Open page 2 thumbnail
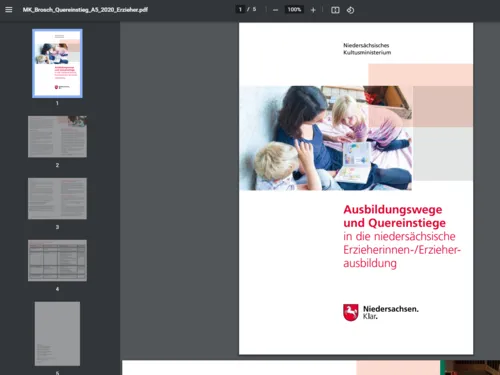500x375 pixels. 57,137
